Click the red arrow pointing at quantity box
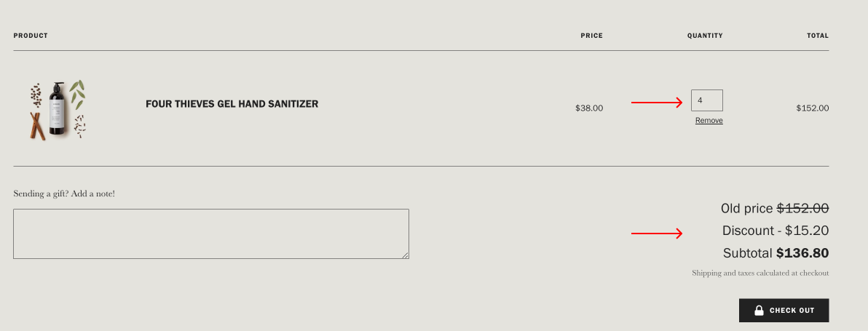 (657, 103)
